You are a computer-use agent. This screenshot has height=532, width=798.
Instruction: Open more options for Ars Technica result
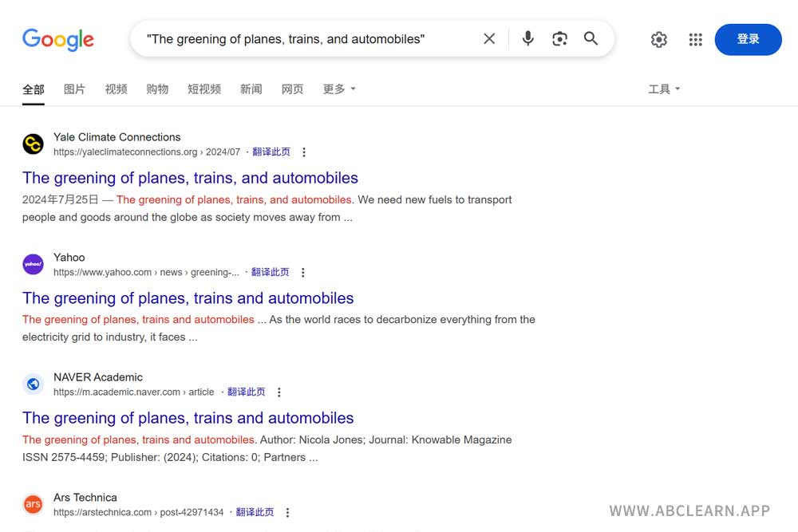click(287, 512)
